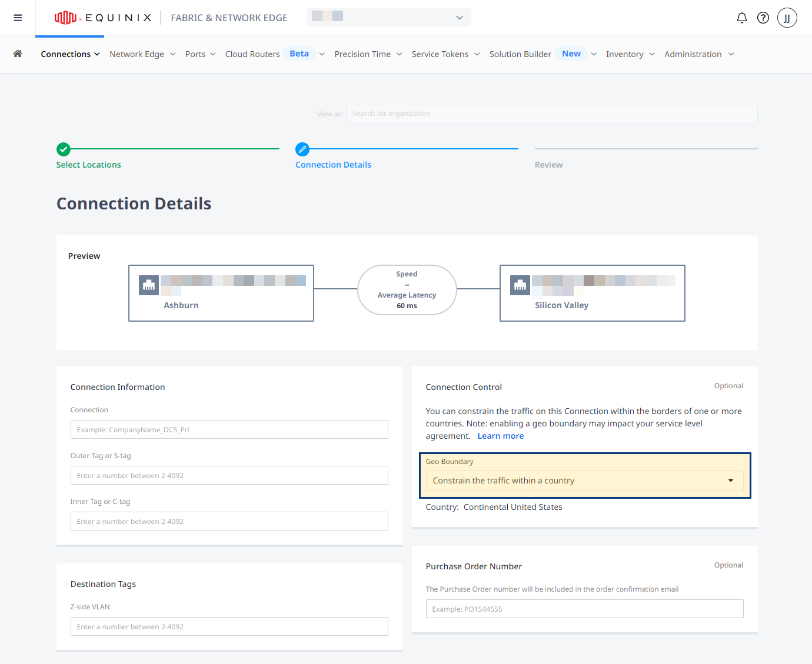Open the Cloud Routers menu

click(x=252, y=54)
